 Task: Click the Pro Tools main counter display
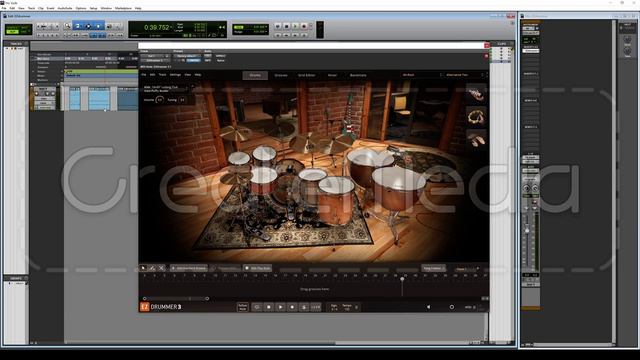coord(156,27)
